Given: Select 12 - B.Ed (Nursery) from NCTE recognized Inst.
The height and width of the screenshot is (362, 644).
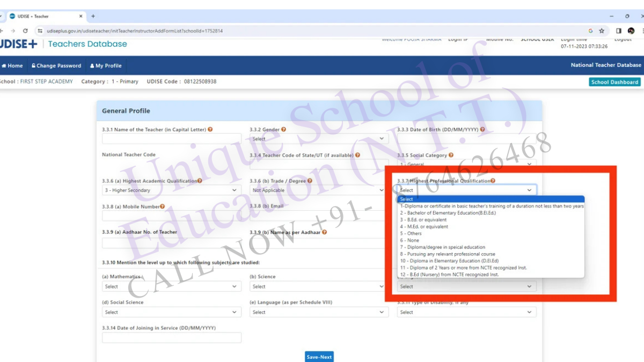Looking at the screenshot, I should [491, 275].
